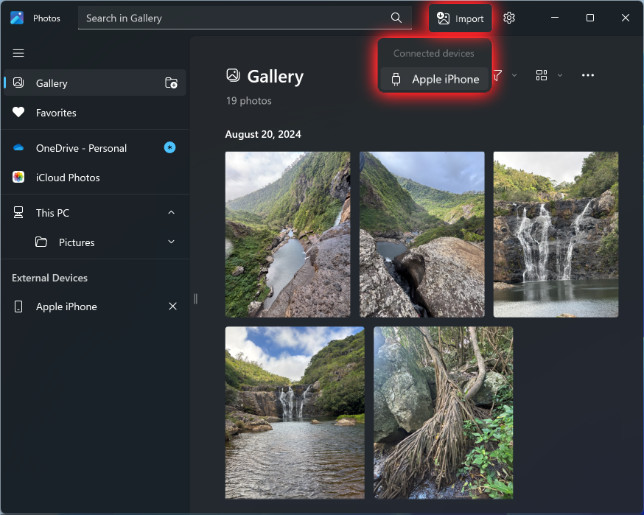The image size is (644, 515).
Task: Click the add folder icon beside Gallery
Action: 171,83
